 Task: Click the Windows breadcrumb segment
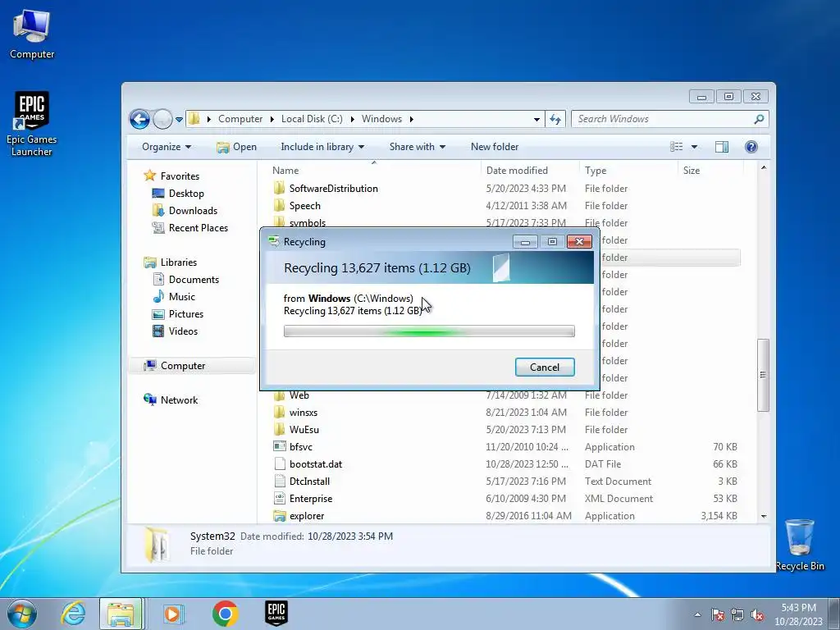click(381, 119)
